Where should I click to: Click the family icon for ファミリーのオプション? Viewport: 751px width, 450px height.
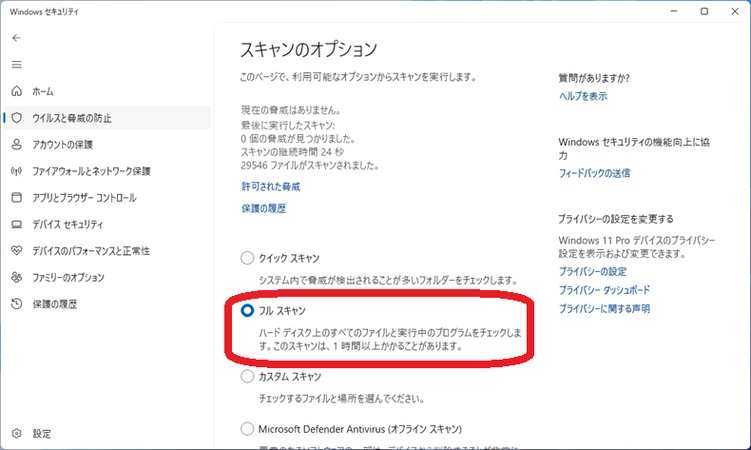(x=17, y=277)
